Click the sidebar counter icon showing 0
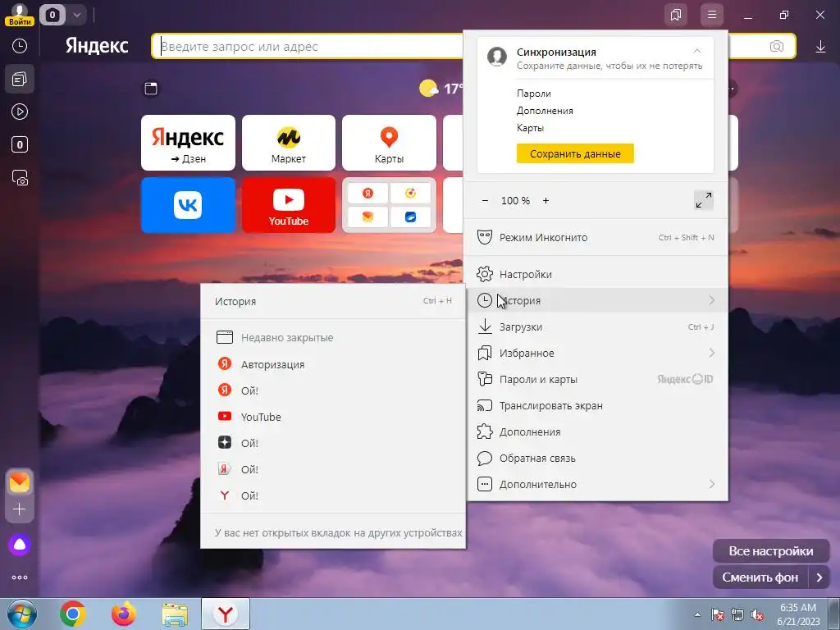Viewport: 840px width, 630px height. 20,144
